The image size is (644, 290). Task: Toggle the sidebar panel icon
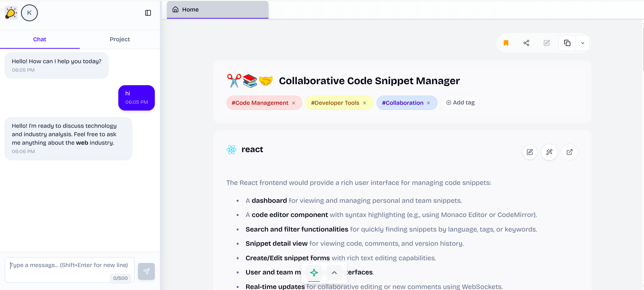coord(148,13)
